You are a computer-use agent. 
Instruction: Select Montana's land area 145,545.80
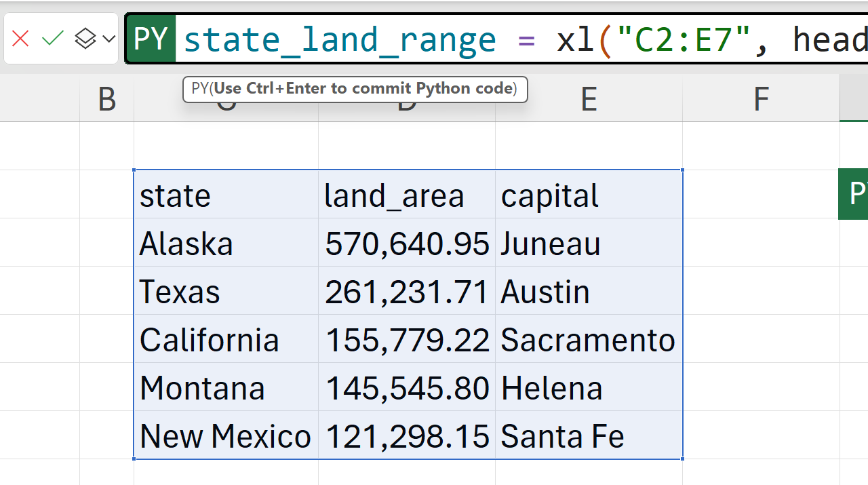click(407, 388)
